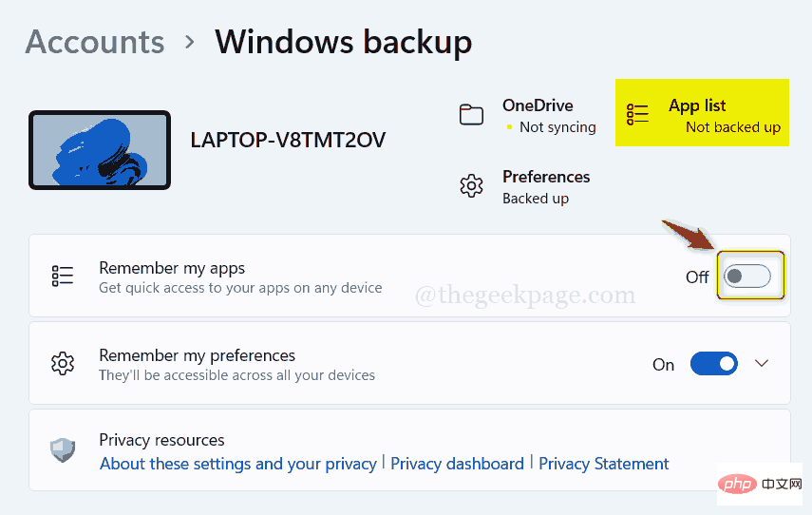The height and width of the screenshot is (515, 812).
Task: Click the App list label
Action: [x=697, y=105]
